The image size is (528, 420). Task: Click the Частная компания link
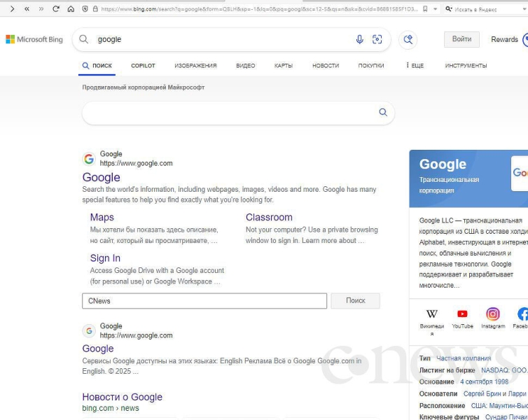pos(464,358)
